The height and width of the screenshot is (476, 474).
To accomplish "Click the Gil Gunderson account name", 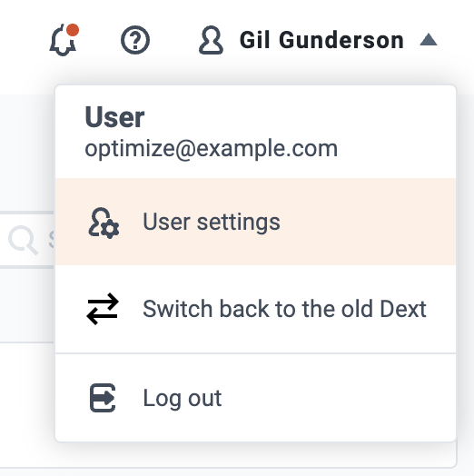I will tap(321, 40).
